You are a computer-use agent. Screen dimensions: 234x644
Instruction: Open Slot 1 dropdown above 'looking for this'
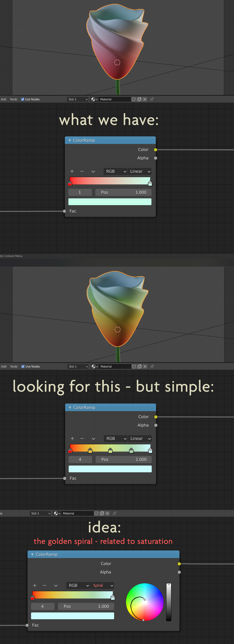point(78,366)
